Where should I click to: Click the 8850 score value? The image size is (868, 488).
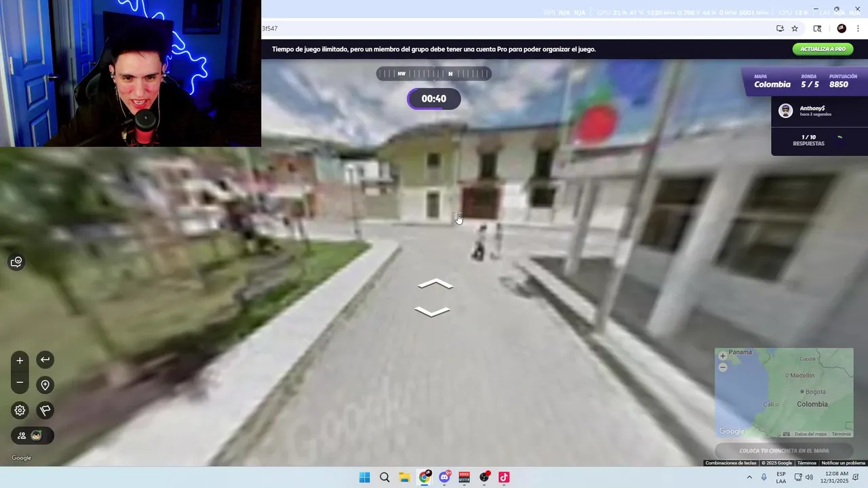coord(839,85)
